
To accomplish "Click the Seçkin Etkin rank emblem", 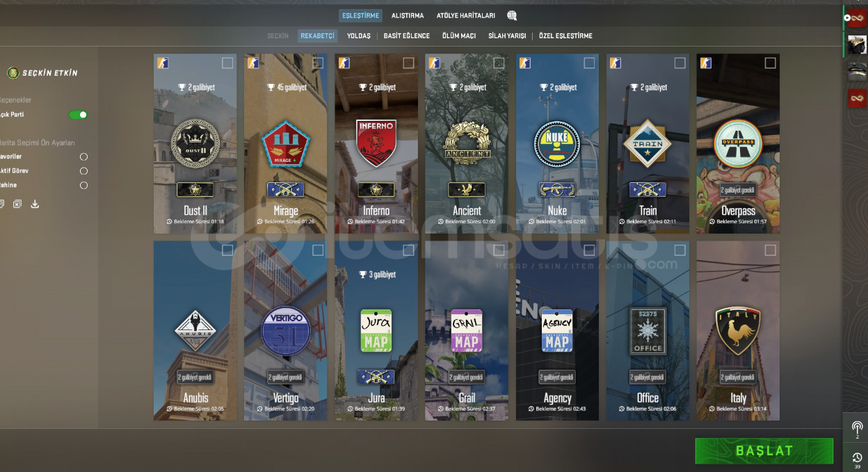I will pyautogui.click(x=13, y=73).
